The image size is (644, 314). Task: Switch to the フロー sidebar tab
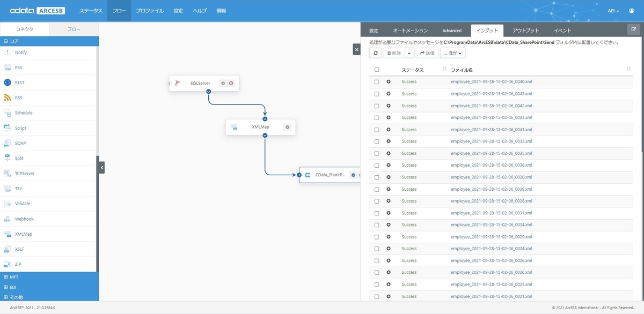coord(74,29)
